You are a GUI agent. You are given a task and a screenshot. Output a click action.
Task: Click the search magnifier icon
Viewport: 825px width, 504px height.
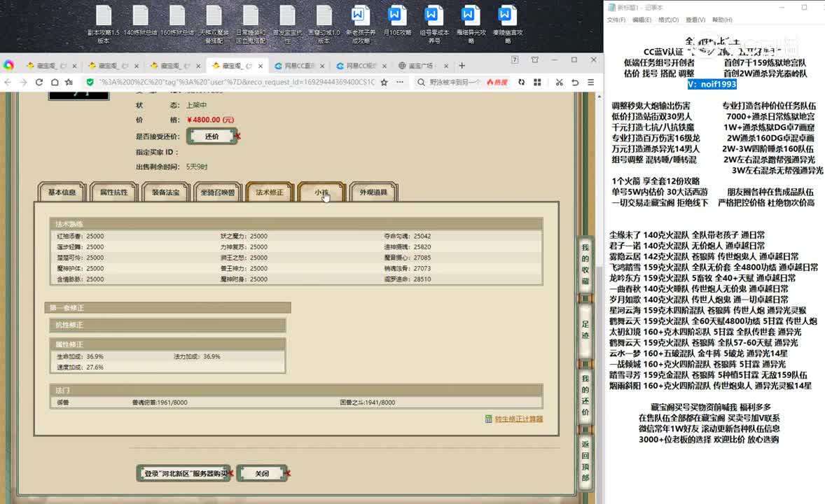tap(421, 82)
